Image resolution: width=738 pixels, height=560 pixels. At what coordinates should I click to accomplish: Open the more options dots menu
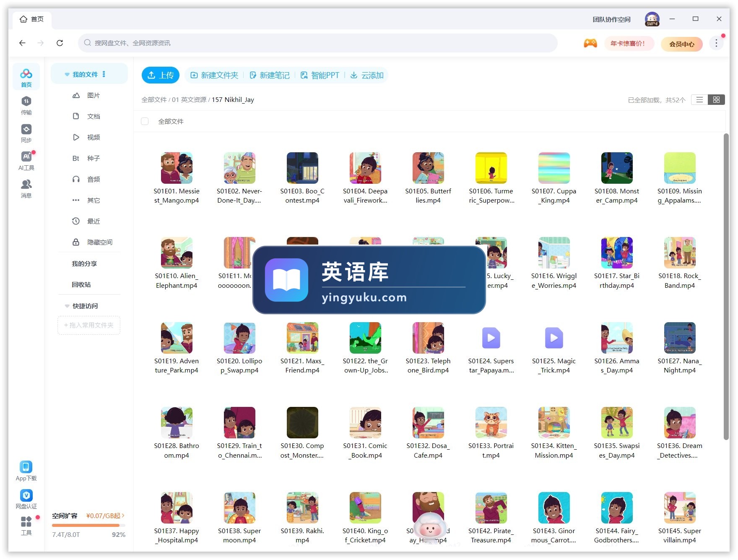coord(716,43)
